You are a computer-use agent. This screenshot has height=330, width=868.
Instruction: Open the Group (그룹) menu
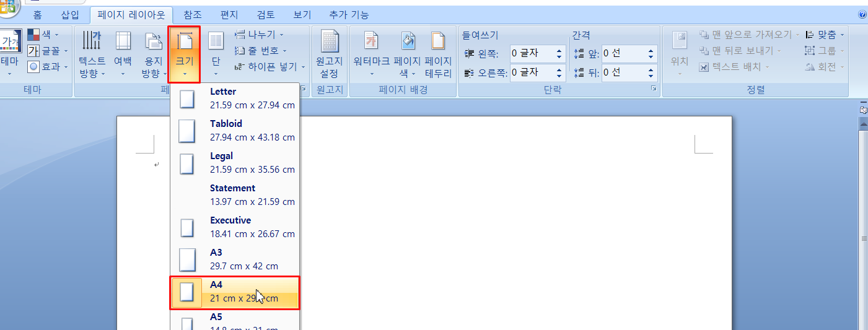tap(825, 51)
